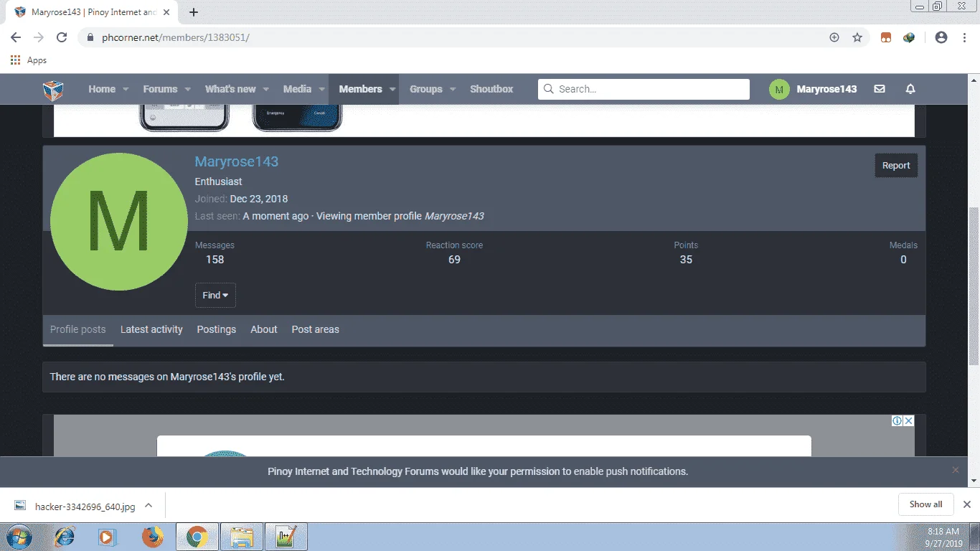Launch Firefox from the taskbar
Image resolution: width=980 pixels, height=551 pixels.
(152, 537)
